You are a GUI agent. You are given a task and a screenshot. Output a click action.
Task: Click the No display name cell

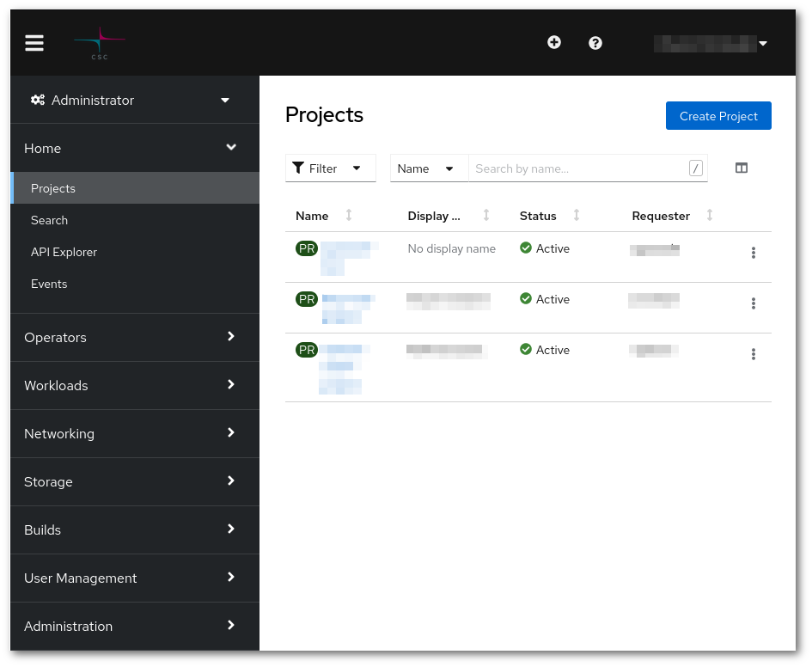pos(452,248)
